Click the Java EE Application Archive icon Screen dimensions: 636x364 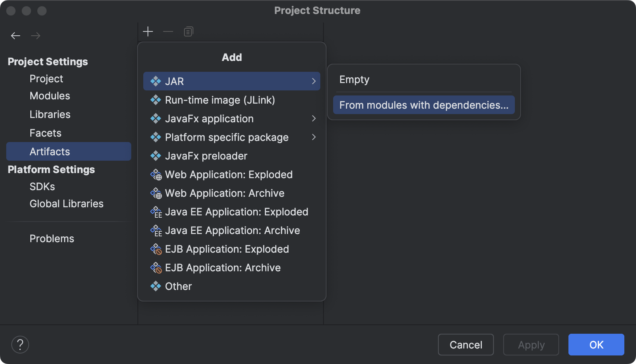(x=155, y=230)
